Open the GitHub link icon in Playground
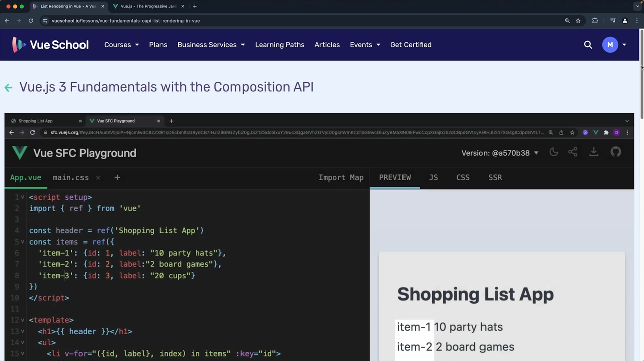Viewport: 644px width, 361px height. tap(616, 152)
